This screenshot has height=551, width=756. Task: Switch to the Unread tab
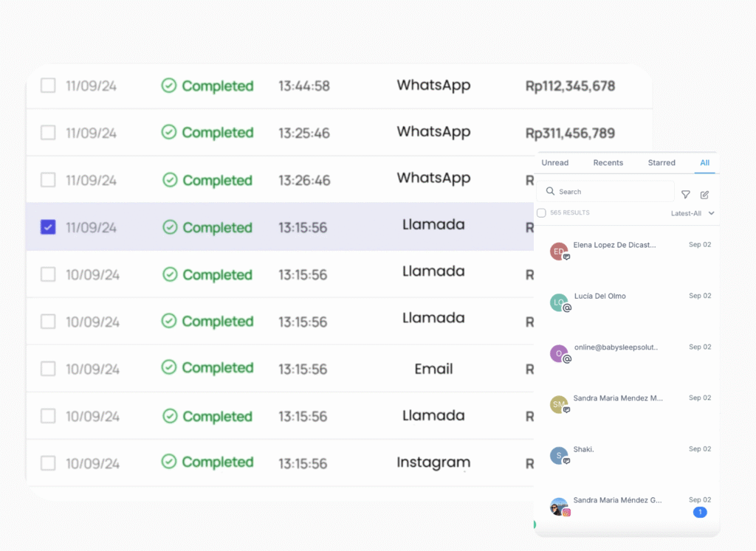click(554, 163)
